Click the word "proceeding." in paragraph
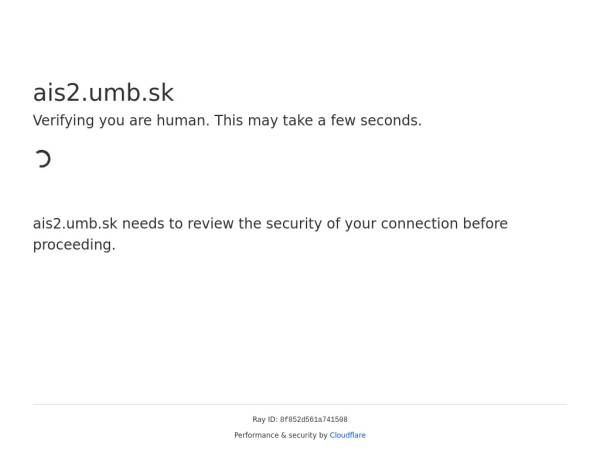This screenshot has height=450, width=600. tap(74, 245)
